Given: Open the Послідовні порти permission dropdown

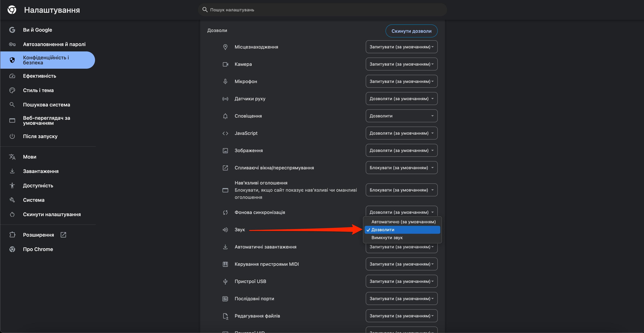Looking at the screenshot, I should [402, 298].
